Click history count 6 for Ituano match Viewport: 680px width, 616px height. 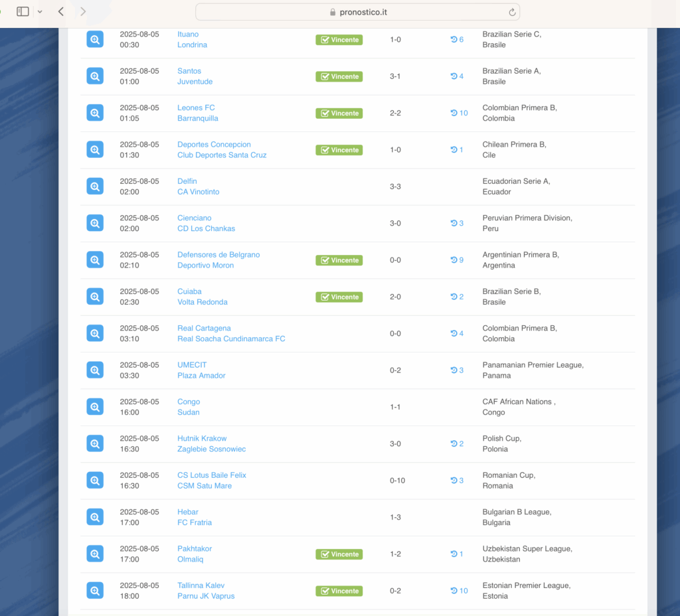[x=457, y=39]
